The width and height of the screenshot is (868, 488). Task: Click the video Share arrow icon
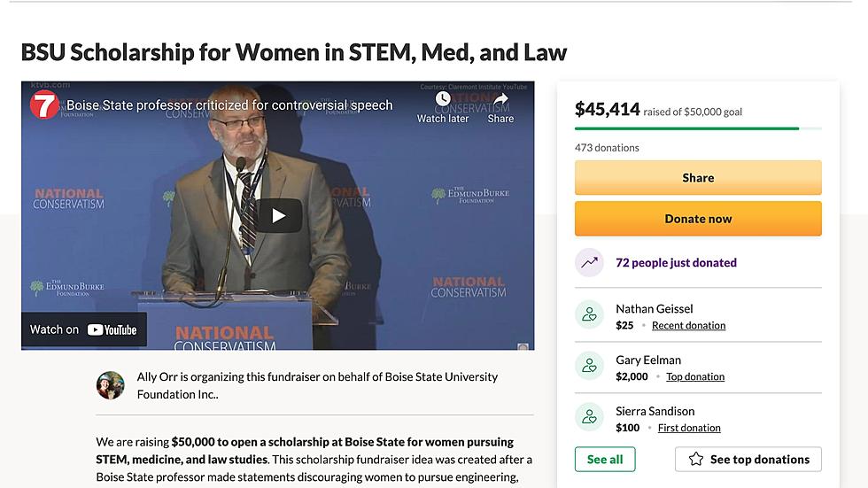500,99
